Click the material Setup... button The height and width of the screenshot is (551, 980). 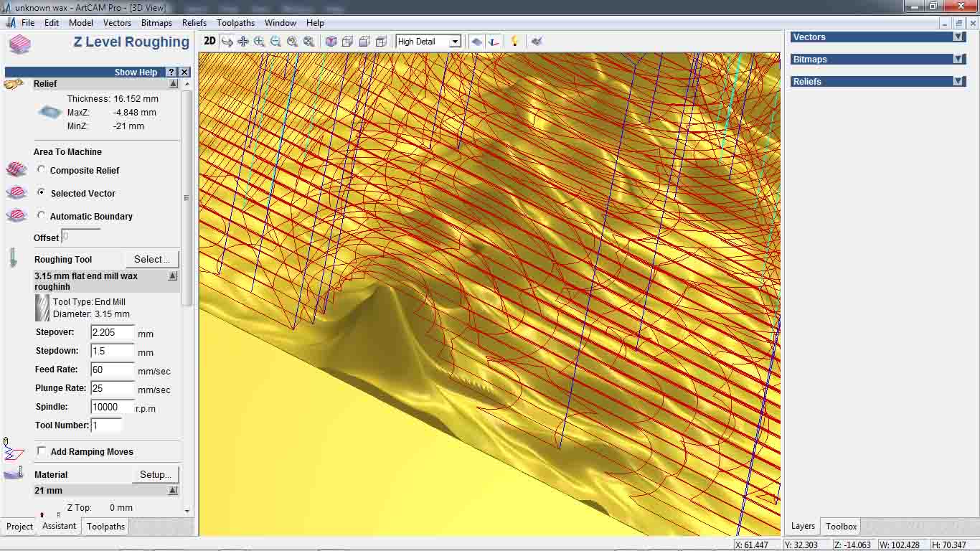[155, 474]
